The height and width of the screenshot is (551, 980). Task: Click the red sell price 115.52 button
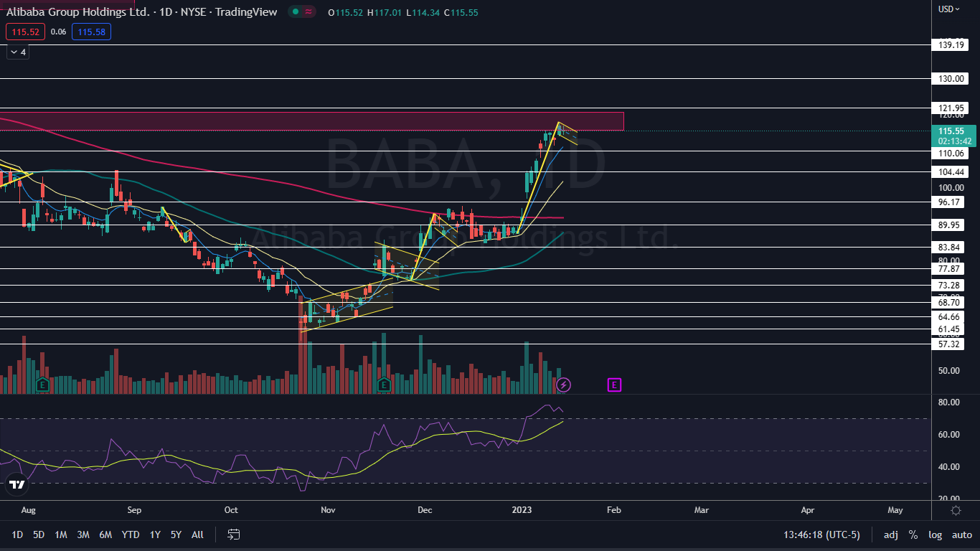pyautogui.click(x=25, y=32)
